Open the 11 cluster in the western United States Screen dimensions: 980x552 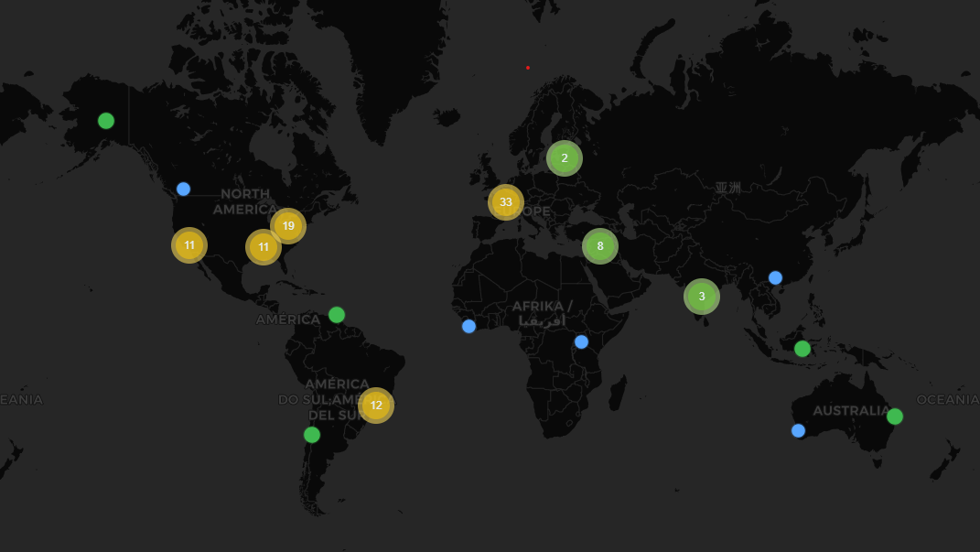[x=189, y=244]
